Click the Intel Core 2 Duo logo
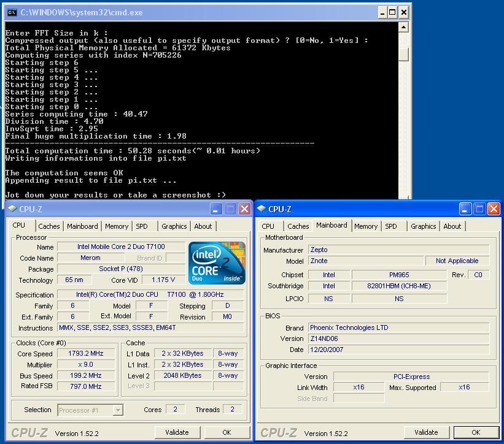Screen dimensions: 504x444 [x=217, y=263]
